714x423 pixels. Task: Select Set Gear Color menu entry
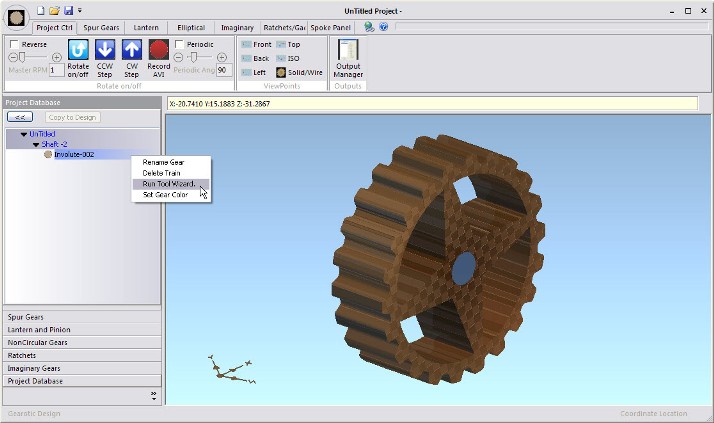point(165,195)
